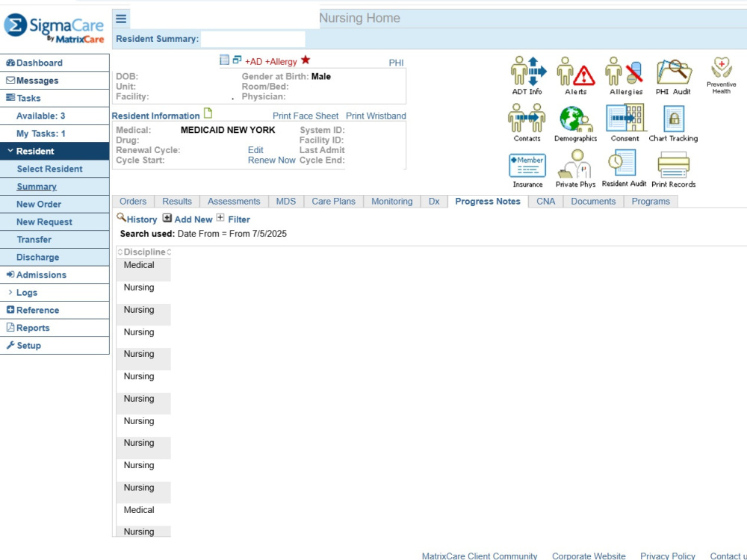Click the Resident Summary input field
The height and width of the screenshot is (560, 747).
click(253, 39)
